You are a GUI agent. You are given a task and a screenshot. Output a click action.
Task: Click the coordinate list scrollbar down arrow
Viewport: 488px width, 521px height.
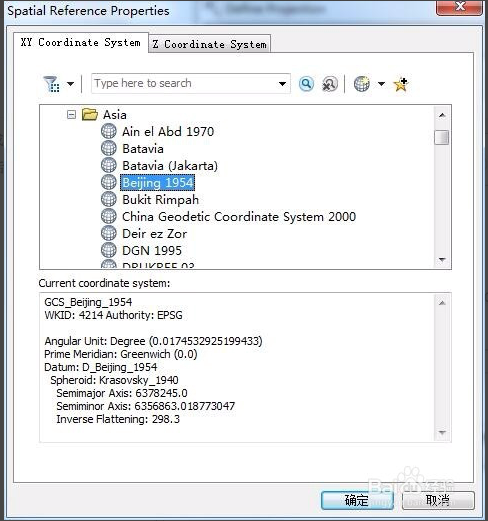(442, 259)
